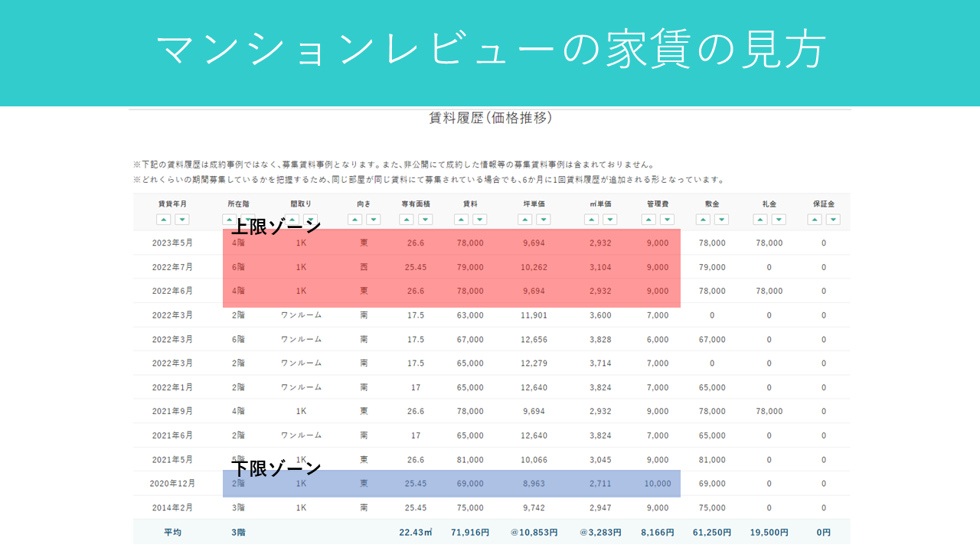Screen dimensions: 980x551
Task: Click the 2022年7月 date cell
Action: click(172, 267)
